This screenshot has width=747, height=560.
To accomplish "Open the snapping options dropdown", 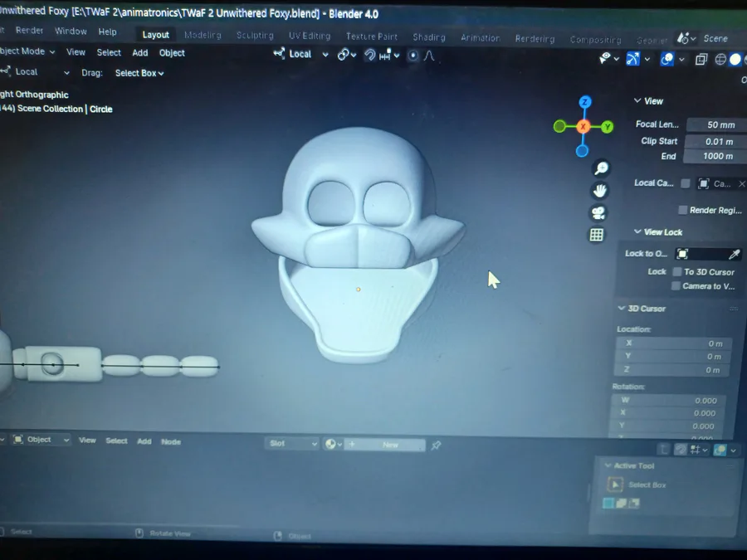I will [389, 56].
